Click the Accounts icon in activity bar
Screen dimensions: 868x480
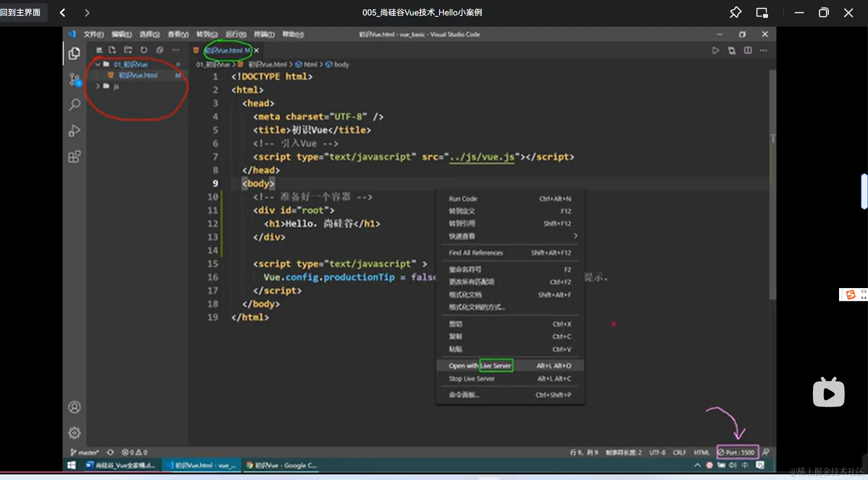pyautogui.click(x=74, y=407)
